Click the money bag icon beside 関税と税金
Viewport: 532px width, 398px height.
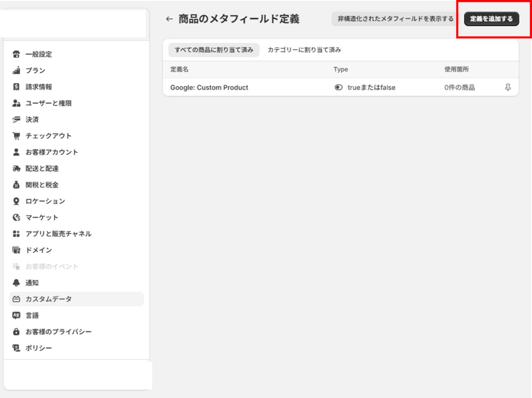click(16, 185)
